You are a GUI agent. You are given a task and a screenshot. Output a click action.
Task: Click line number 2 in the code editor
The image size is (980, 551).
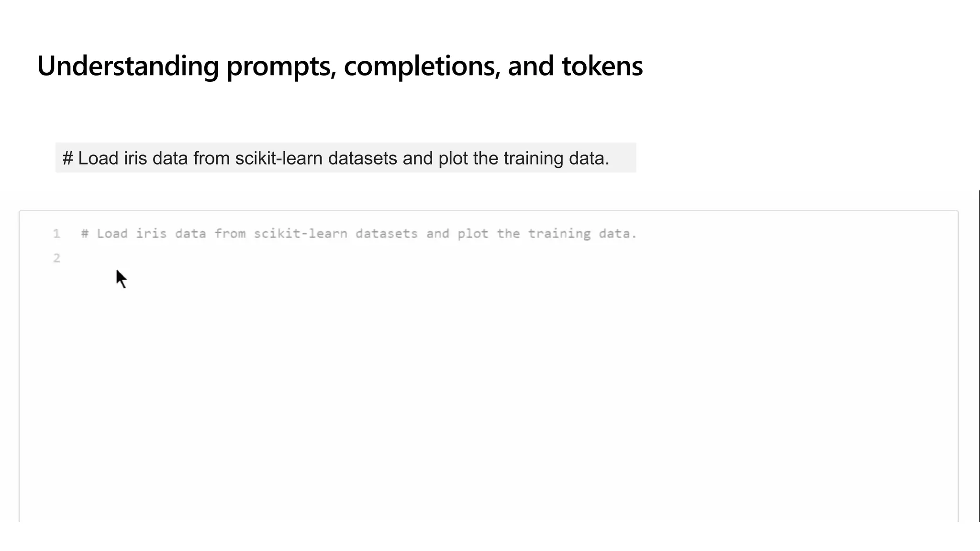56,258
